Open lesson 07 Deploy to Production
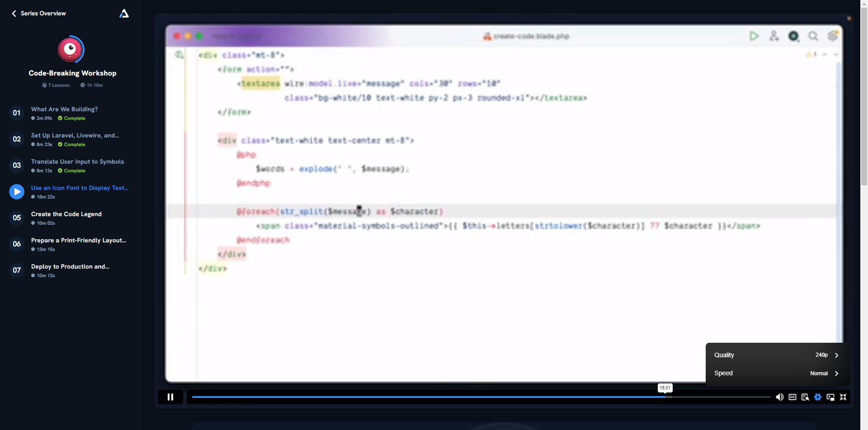868x430 pixels. 69,270
